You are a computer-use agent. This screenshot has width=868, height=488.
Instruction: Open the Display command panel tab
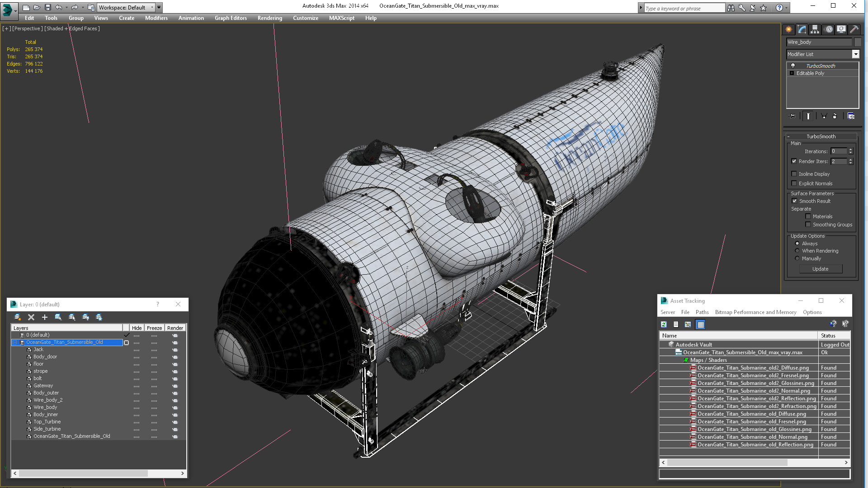[841, 29]
